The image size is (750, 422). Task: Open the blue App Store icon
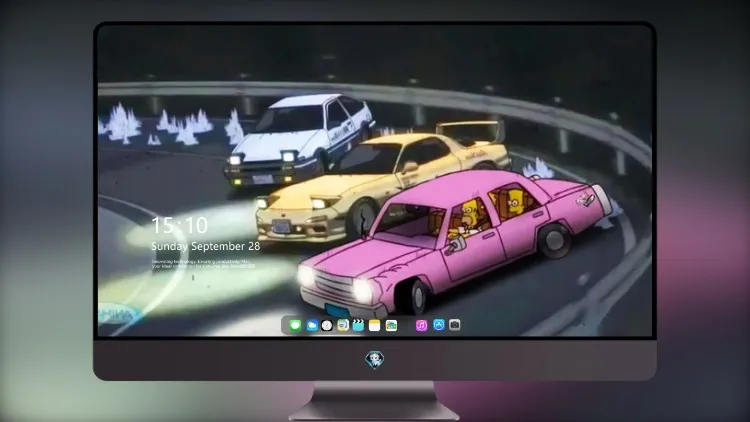click(x=439, y=325)
